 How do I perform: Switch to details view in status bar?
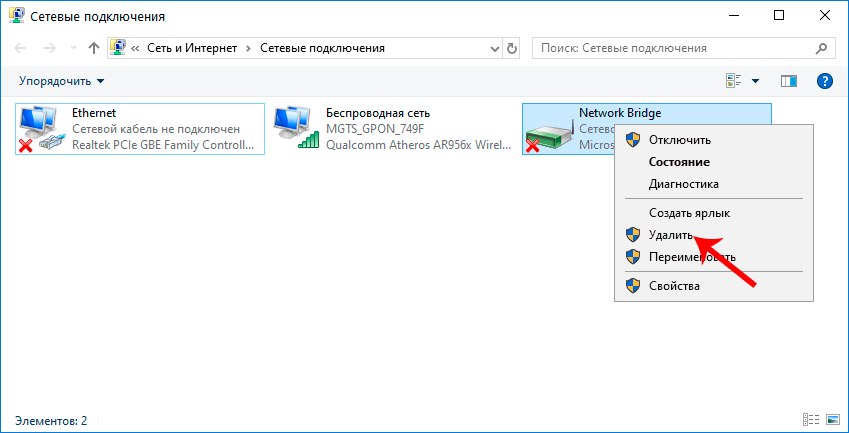(811, 420)
